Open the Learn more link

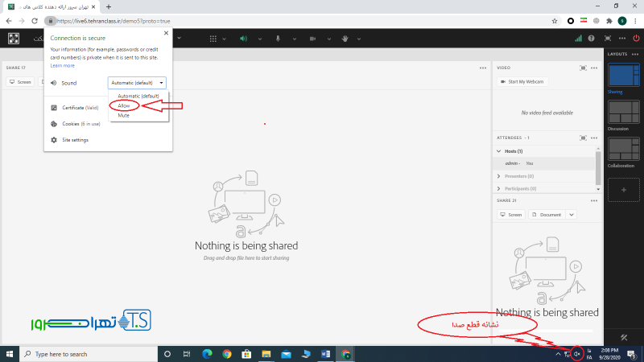62,65
